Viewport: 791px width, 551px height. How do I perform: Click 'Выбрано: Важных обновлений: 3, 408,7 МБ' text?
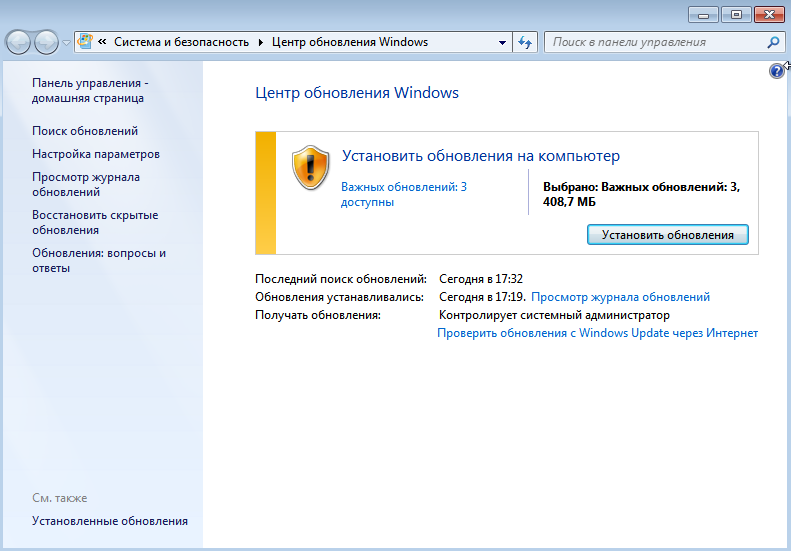641,194
